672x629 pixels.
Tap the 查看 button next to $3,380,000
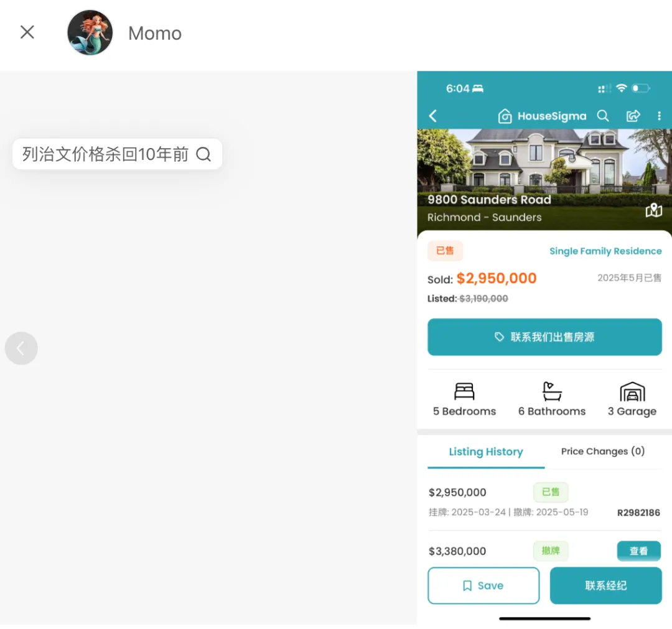click(x=638, y=551)
